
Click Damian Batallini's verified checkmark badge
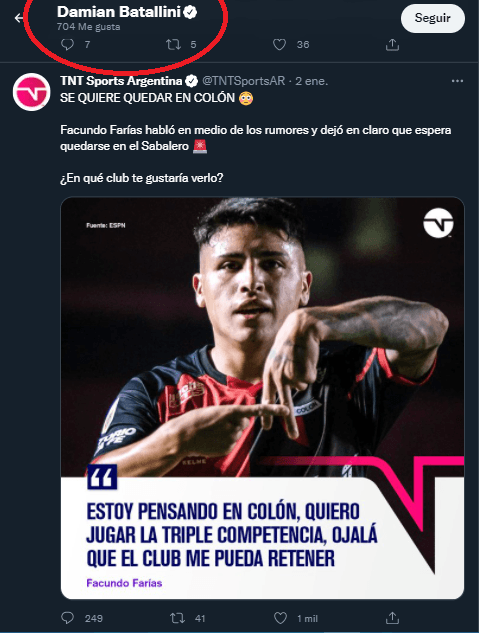point(190,13)
